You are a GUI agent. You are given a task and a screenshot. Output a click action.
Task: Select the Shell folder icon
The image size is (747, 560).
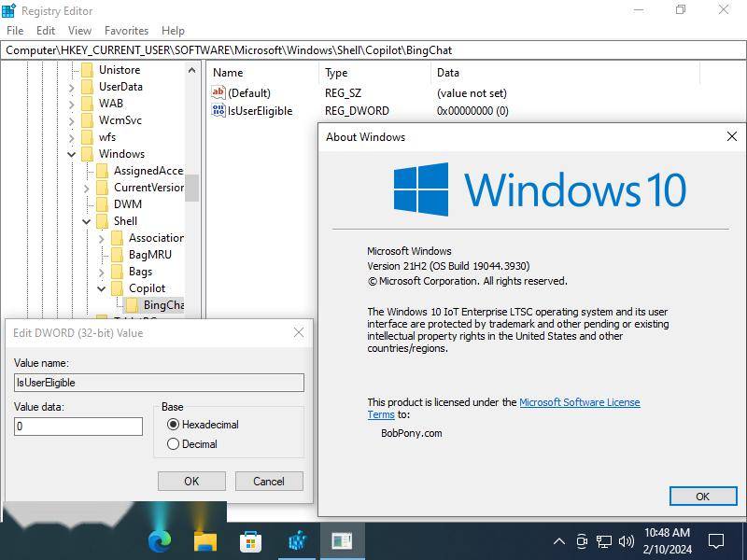[102, 221]
